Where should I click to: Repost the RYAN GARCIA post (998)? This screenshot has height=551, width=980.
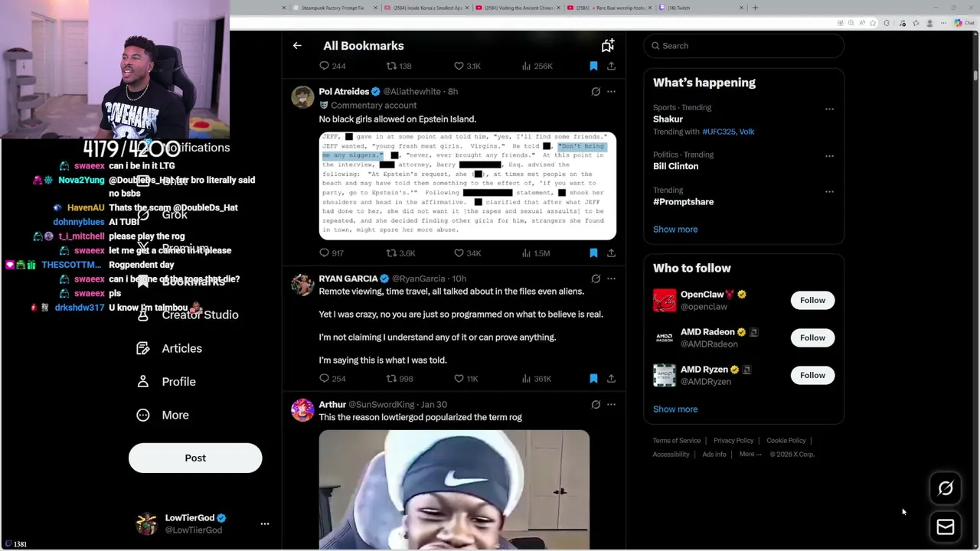(400, 379)
